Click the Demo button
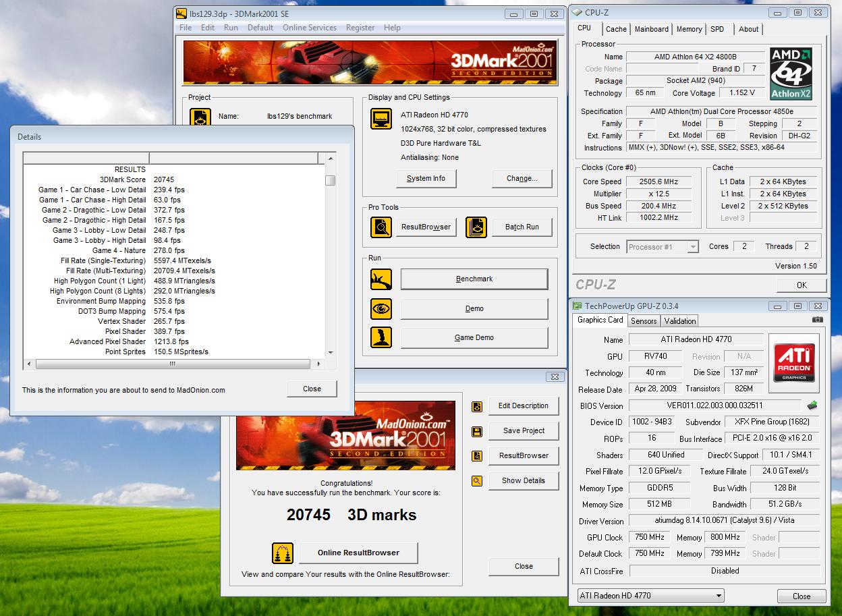 click(474, 308)
